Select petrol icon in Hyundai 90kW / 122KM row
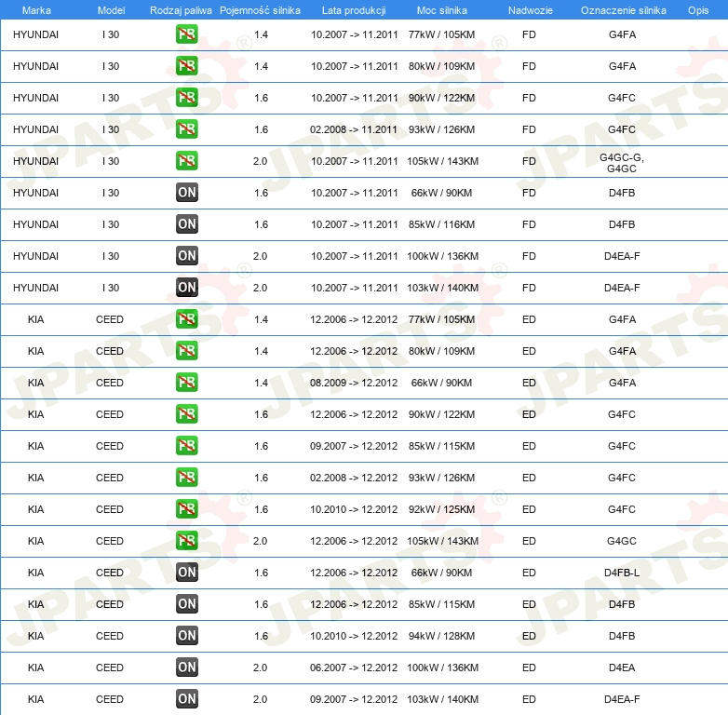This screenshot has height=715, width=728. coord(186,98)
